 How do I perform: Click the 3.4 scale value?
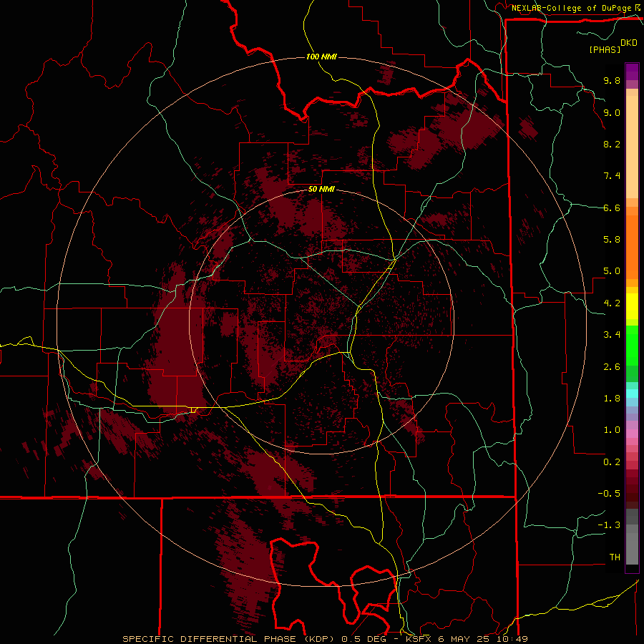coord(612,335)
